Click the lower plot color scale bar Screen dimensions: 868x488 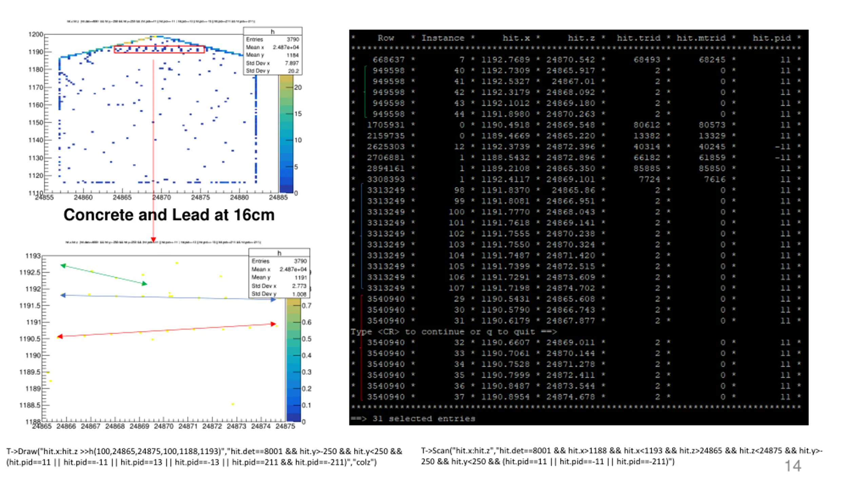[293, 360]
